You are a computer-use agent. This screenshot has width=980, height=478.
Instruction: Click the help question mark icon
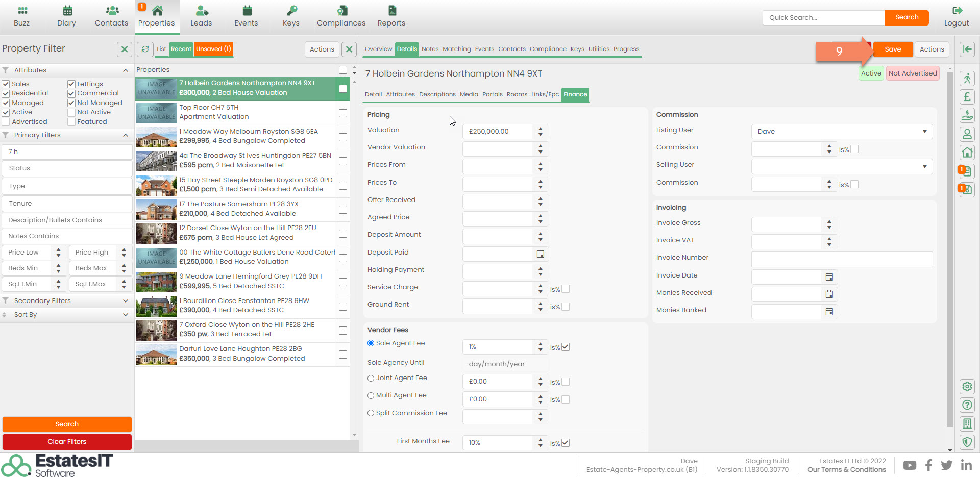(x=967, y=405)
